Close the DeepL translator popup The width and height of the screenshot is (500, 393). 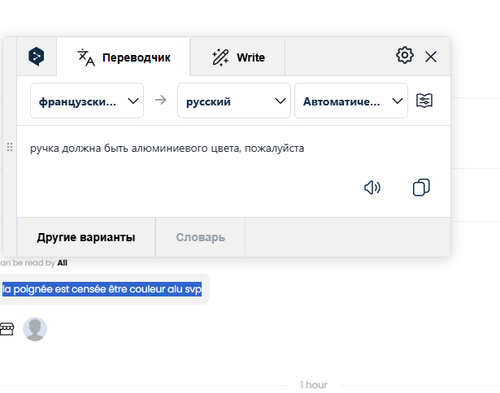(x=431, y=57)
